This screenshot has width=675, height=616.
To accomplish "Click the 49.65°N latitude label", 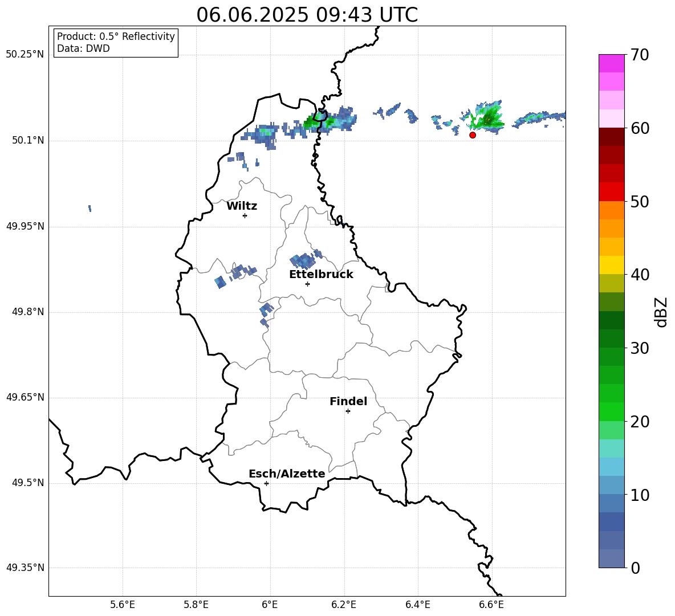I will [25, 397].
